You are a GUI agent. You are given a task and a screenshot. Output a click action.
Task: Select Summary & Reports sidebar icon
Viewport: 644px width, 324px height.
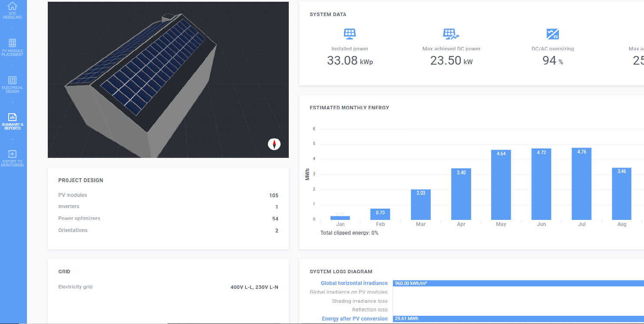click(x=13, y=118)
